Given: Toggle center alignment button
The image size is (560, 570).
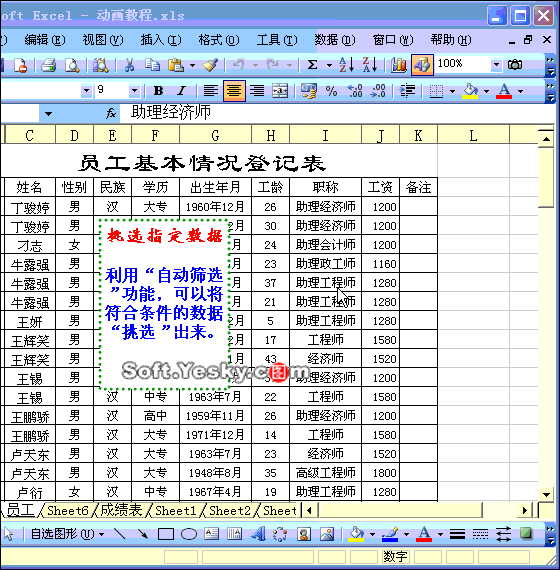Looking at the screenshot, I should click(234, 91).
